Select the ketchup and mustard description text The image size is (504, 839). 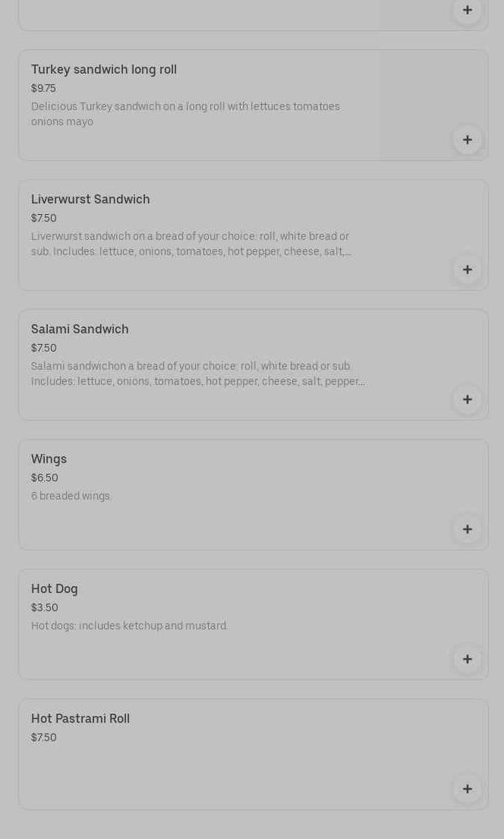pos(129,626)
